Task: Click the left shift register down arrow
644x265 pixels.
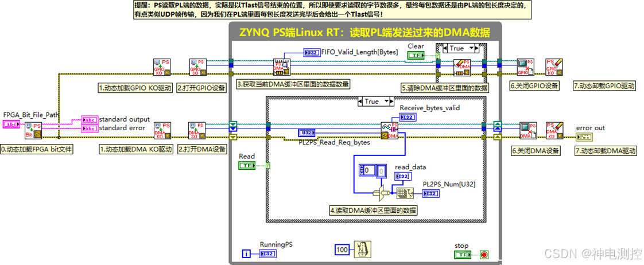Action: click(x=233, y=125)
